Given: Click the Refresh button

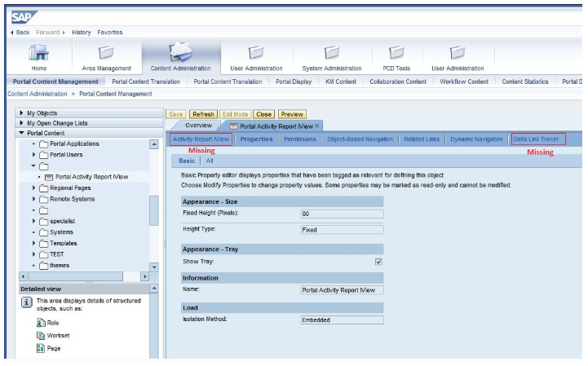Looking at the screenshot, I should click(203, 114).
